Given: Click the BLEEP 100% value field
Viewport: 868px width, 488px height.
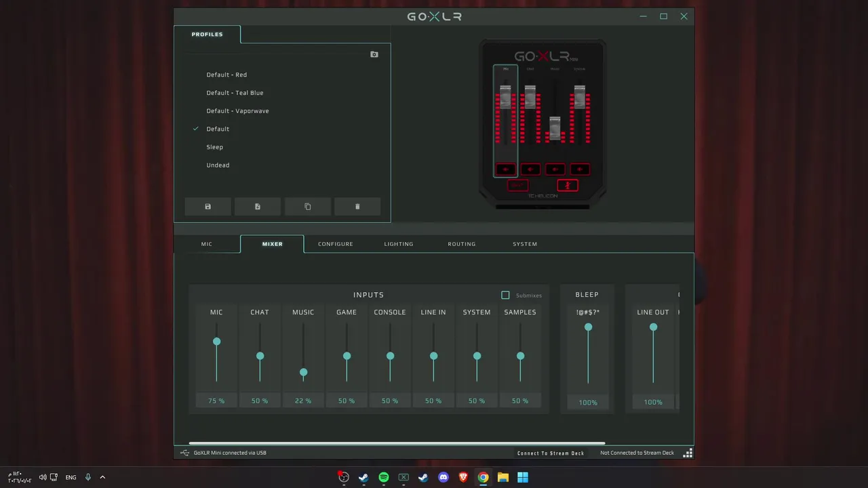Looking at the screenshot, I should [x=588, y=403].
